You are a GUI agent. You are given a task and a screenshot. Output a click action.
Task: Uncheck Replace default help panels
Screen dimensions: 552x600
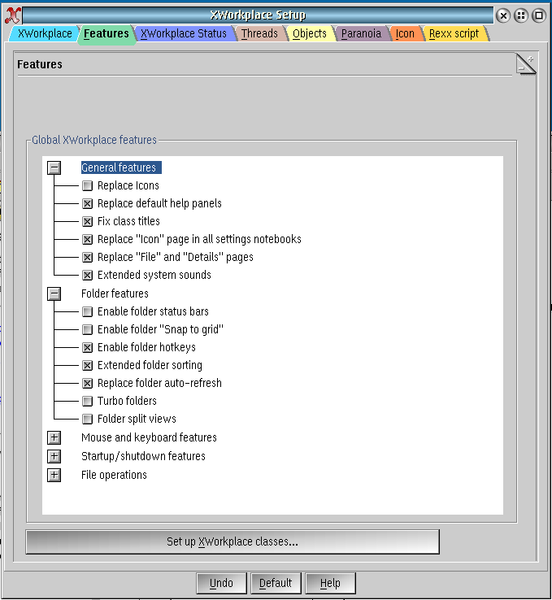pyautogui.click(x=87, y=204)
